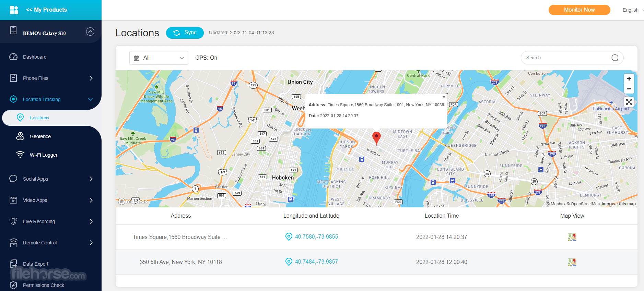Click the Mapbox logo on the map

[133, 201]
